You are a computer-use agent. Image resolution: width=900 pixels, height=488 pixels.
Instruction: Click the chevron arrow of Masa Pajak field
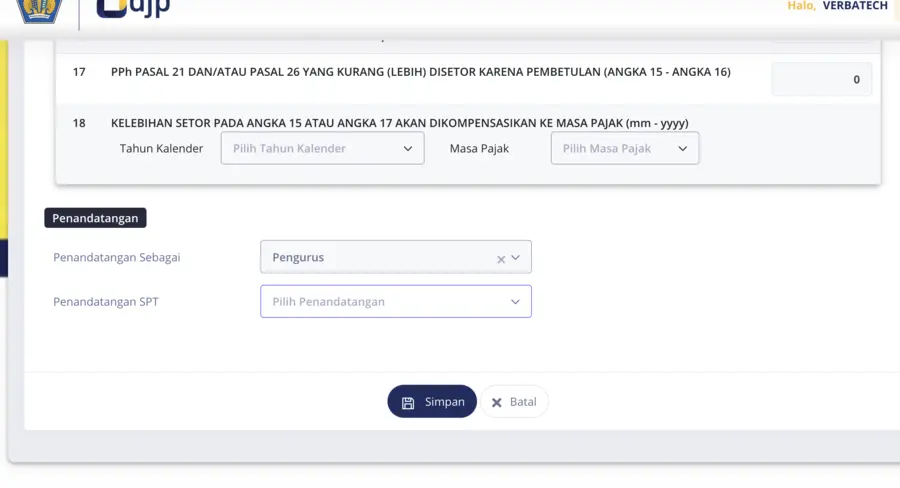(682, 149)
